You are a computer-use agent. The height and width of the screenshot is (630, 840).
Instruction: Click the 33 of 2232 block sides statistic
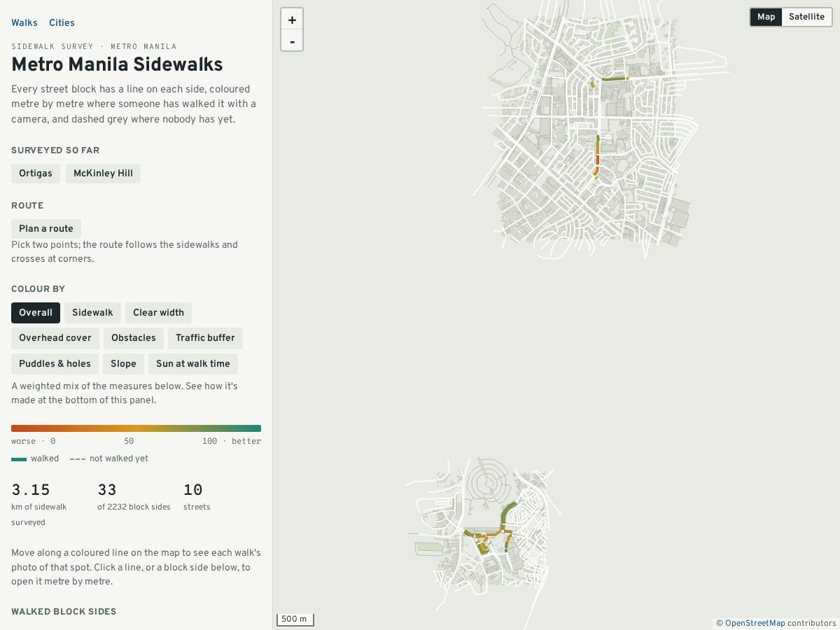tap(134, 496)
